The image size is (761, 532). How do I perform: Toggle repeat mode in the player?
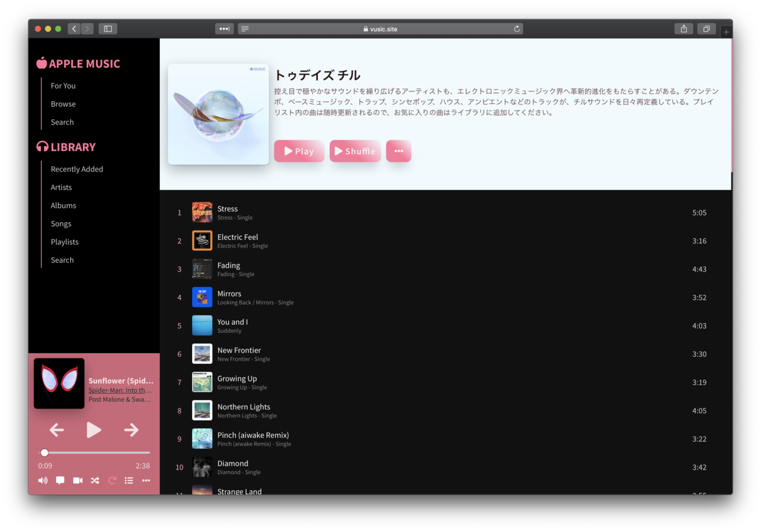[112, 481]
